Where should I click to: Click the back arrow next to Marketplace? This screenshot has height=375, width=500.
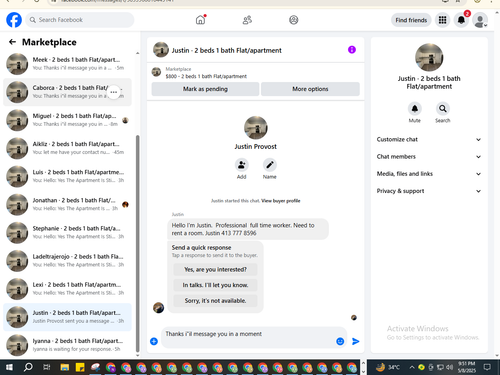pos(12,42)
